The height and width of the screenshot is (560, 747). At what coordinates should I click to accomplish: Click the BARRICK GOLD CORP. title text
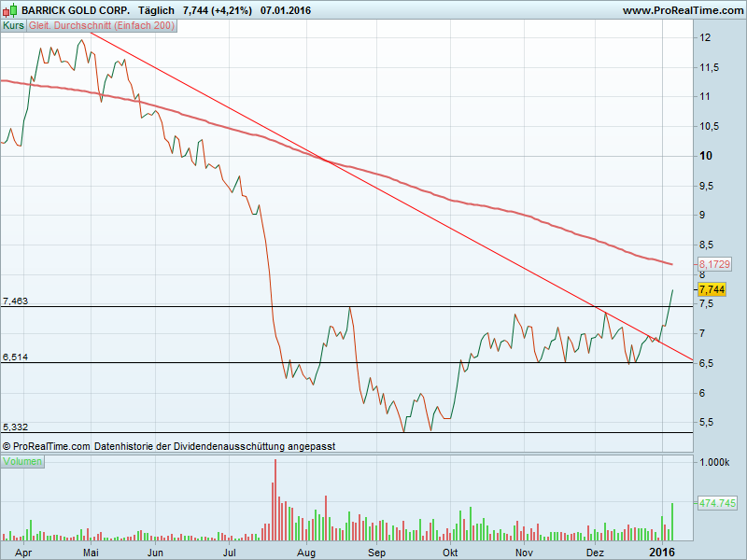(76, 10)
